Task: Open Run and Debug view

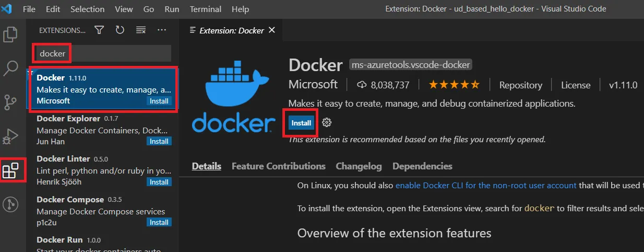Action: tap(11, 136)
